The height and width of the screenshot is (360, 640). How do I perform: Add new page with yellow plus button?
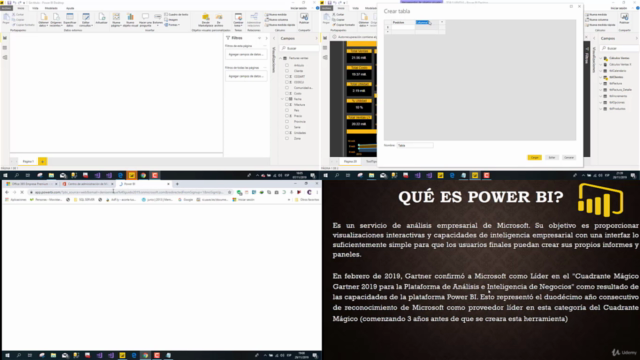coord(42,162)
